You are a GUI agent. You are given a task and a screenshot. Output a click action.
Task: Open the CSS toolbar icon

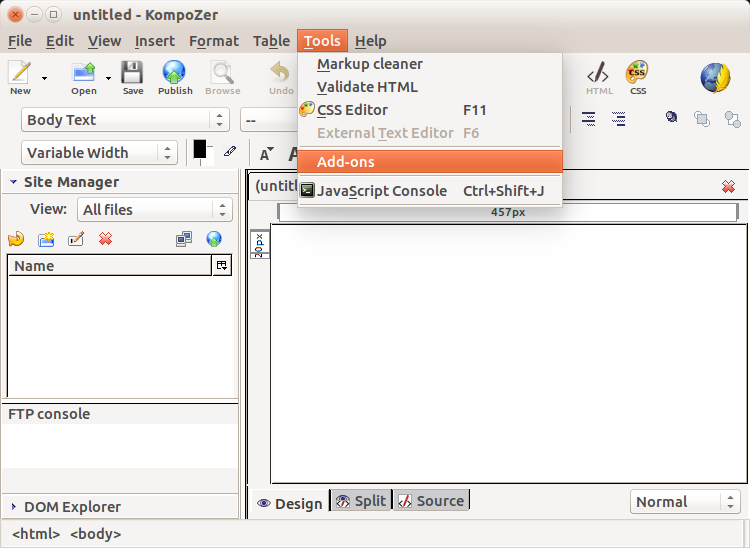(637, 72)
